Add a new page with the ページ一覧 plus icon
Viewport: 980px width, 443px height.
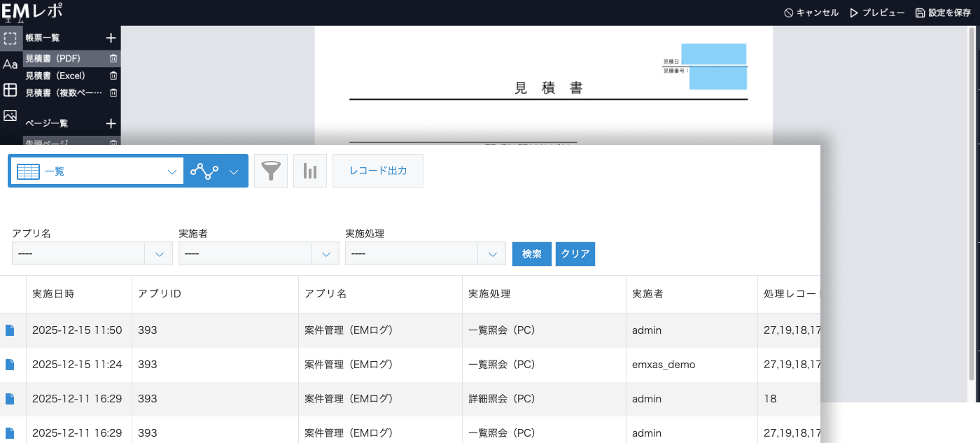(x=111, y=122)
